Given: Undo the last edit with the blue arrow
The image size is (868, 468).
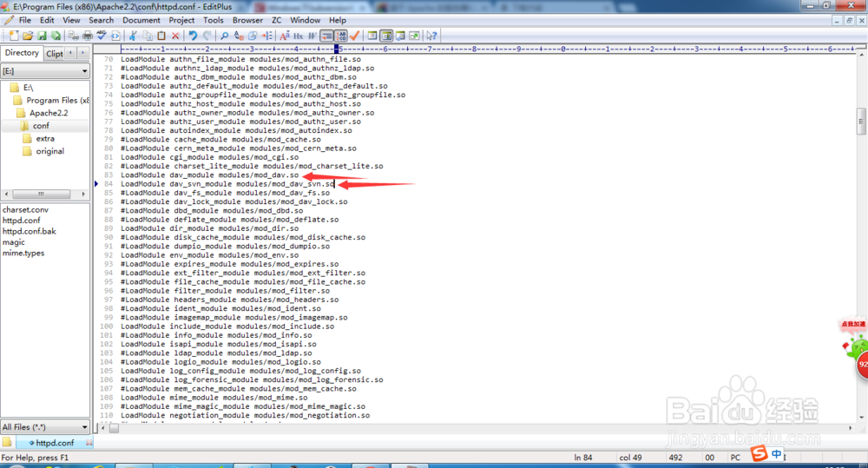Looking at the screenshot, I should pos(193,36).
